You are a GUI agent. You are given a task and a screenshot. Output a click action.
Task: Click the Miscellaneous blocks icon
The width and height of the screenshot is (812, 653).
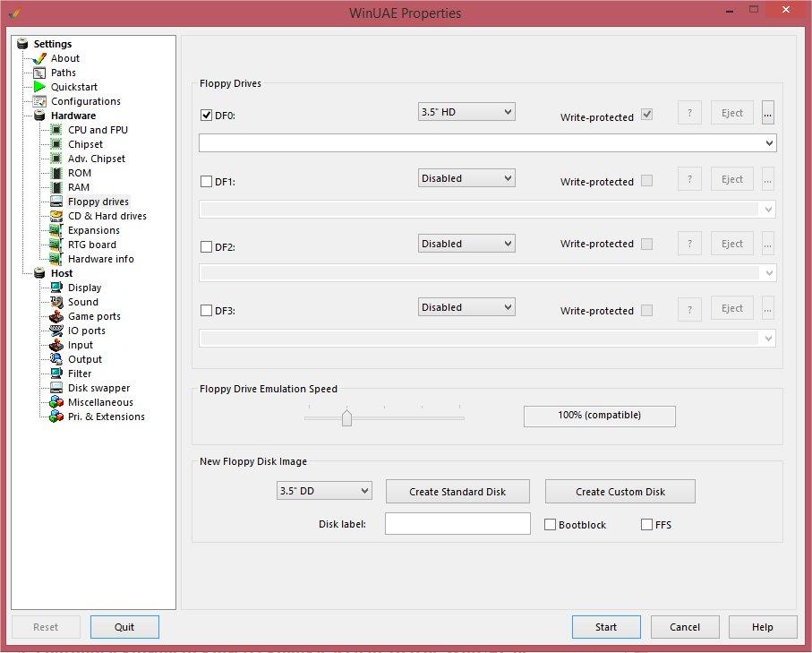56,402
